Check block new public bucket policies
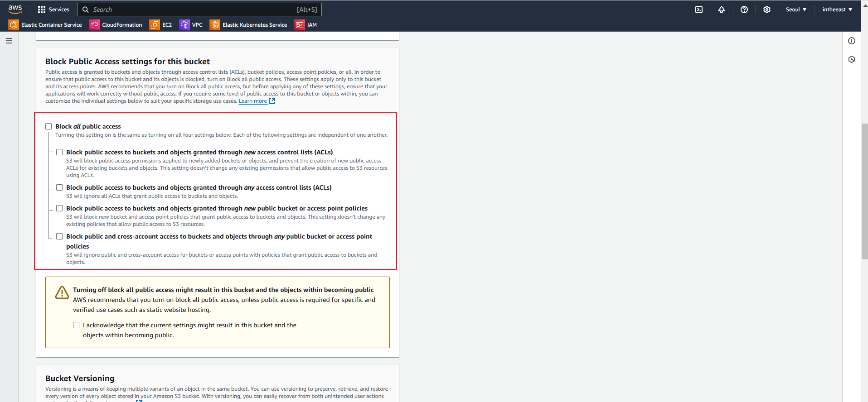Image resolution: width=868 pixels, height=402 pixels. [x=59, y=208]
